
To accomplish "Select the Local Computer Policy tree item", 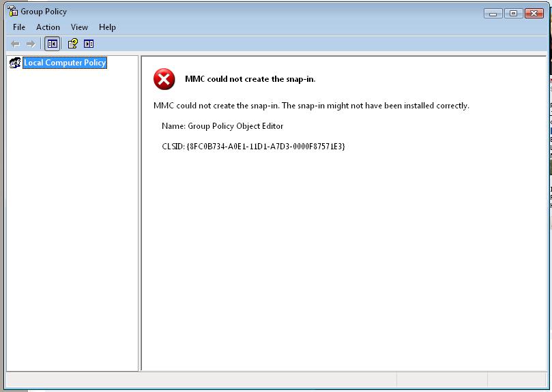I will tap(65, 63).
